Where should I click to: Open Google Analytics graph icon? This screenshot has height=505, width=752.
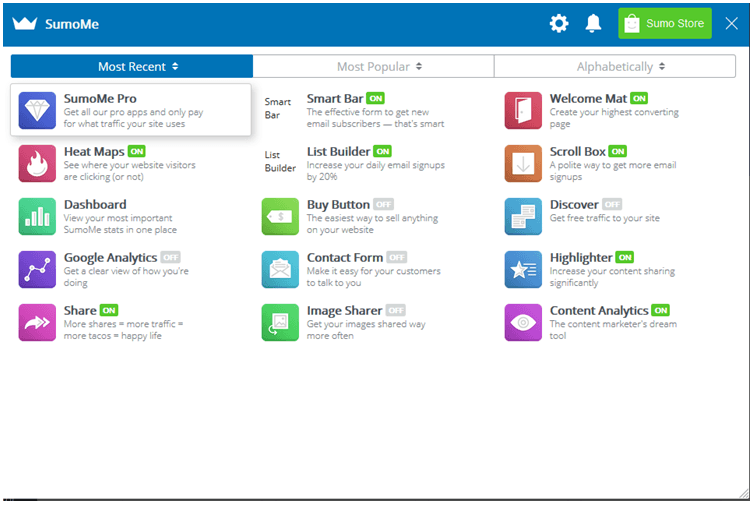tap(37, 270)
